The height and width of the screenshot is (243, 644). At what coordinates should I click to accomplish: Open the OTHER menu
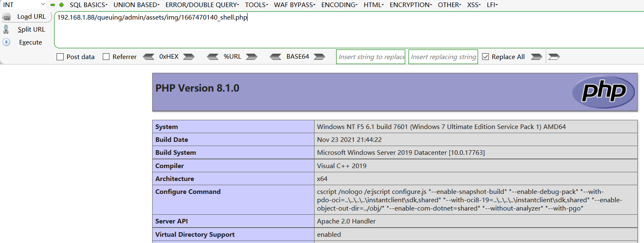[x=449, y=5]
